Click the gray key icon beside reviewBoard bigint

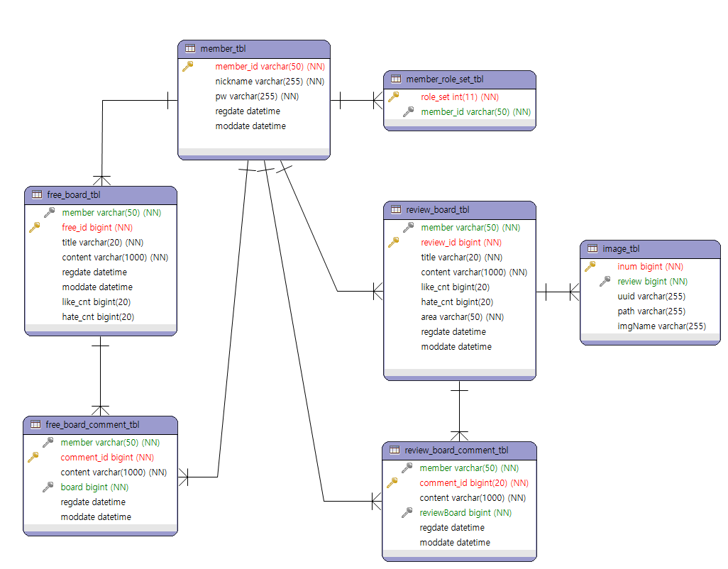[x=407, y=512]
